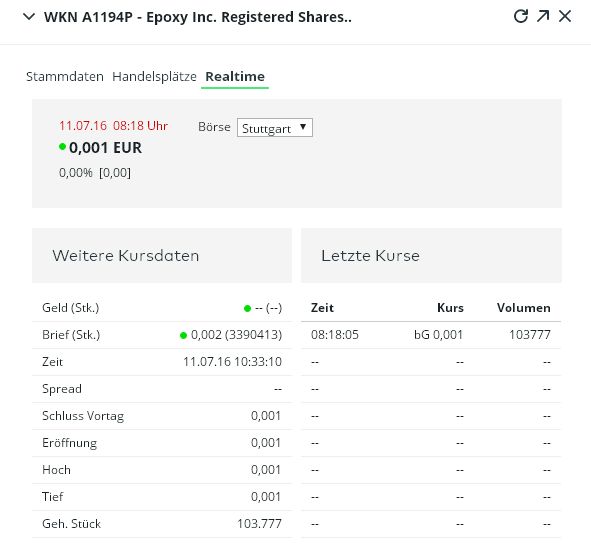Refresh the quote data icon
This screenshot has height=548, width=591.
point(521,16)
